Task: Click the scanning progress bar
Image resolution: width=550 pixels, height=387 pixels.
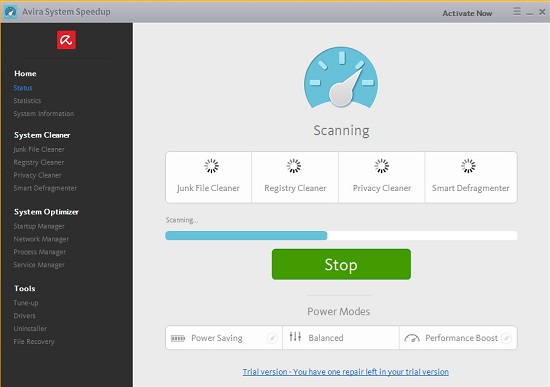Action: [341, 235]
